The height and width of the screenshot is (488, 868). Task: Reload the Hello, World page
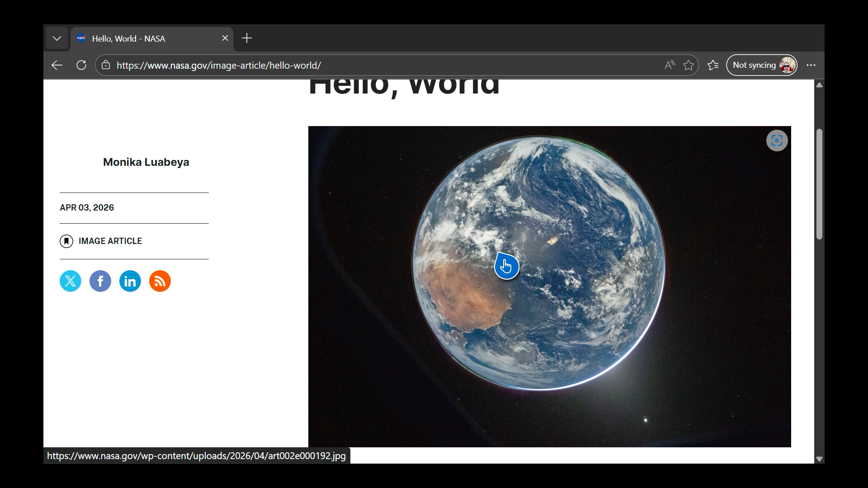(81, 65)
